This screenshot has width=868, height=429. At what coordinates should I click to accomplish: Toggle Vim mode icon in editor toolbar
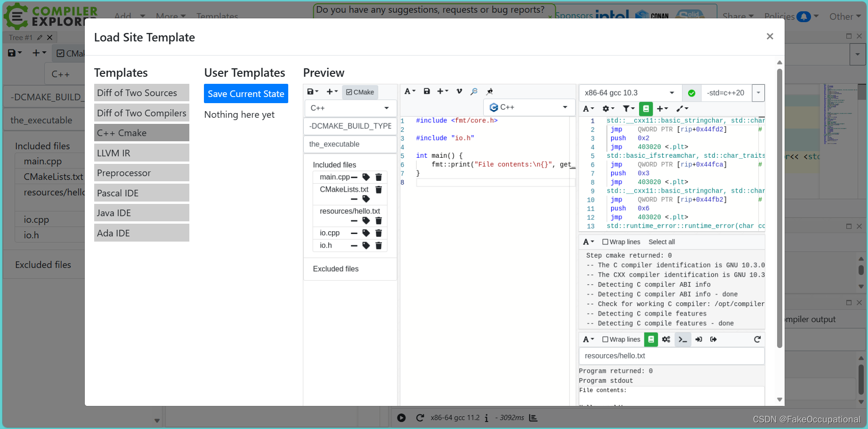pyautogui.click(x=459, y=91)
